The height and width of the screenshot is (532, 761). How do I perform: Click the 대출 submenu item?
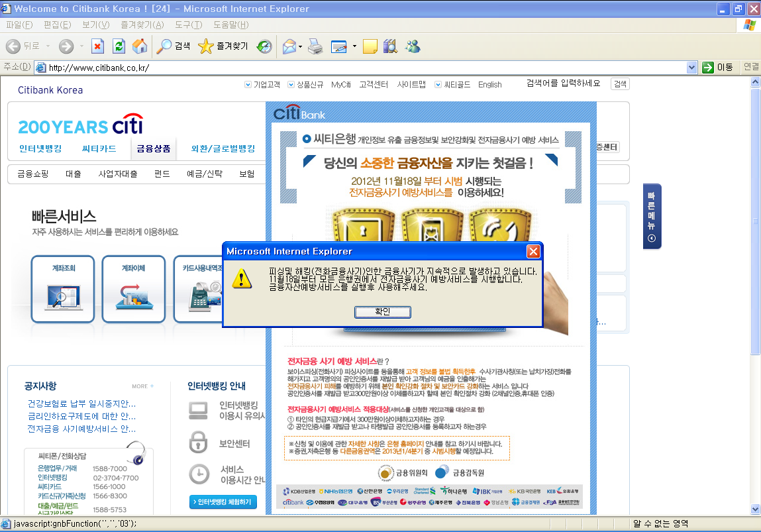click(74, 174)
